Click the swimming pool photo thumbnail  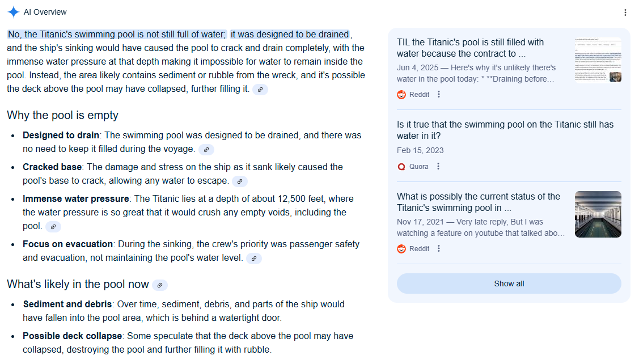(598, 214)
